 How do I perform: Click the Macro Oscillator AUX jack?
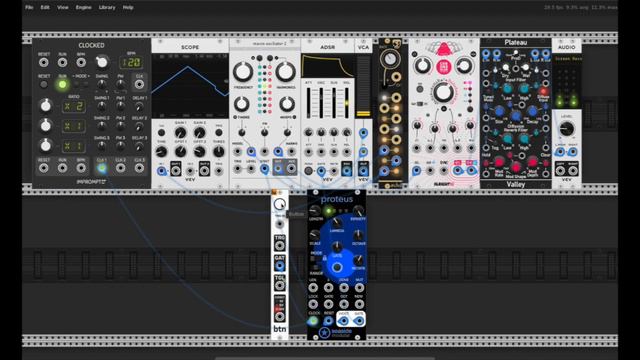291,169
